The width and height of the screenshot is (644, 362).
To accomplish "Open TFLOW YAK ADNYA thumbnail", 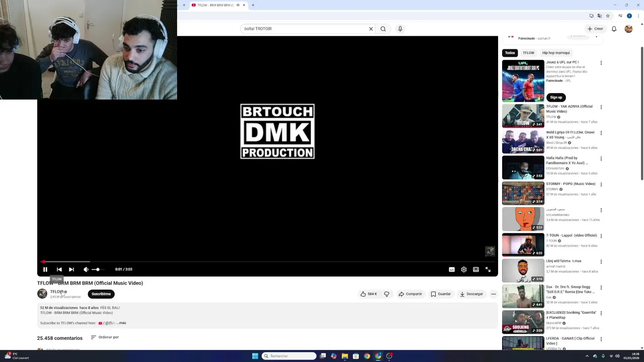I will tap(523, 116).
